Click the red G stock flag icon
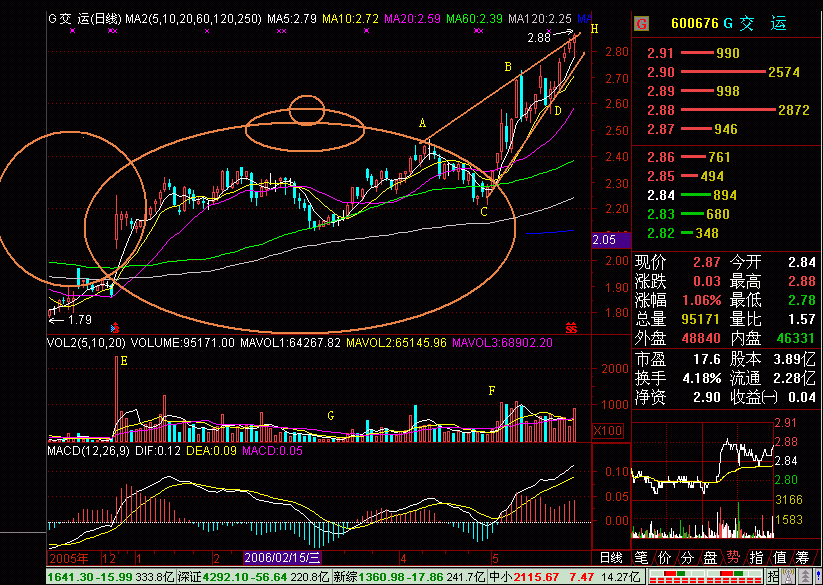Viewport: 823px width, 585px height. coord(641,24)
